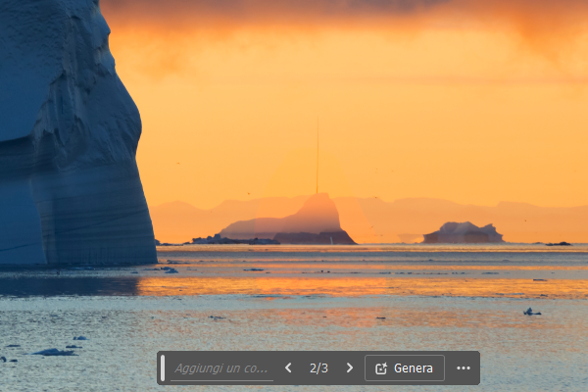Go to the previous generated variation
The height and width of the screenshot is (392, 588).
288,368
